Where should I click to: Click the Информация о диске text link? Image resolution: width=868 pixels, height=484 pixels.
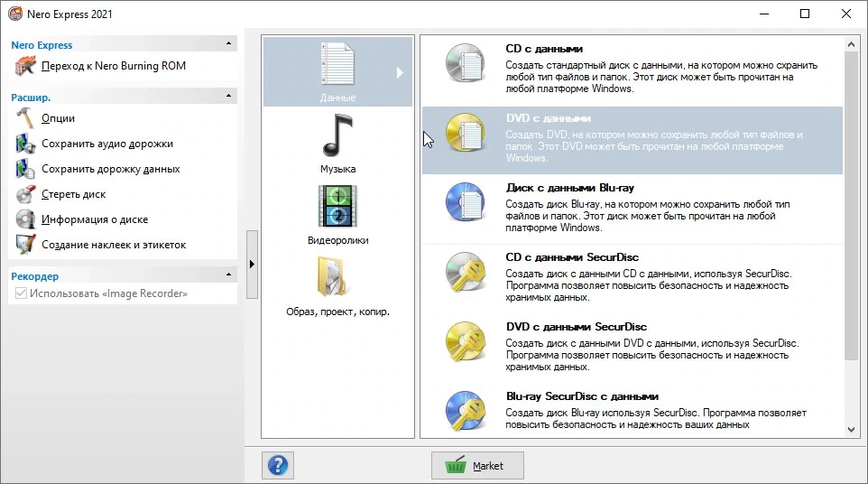95,219
